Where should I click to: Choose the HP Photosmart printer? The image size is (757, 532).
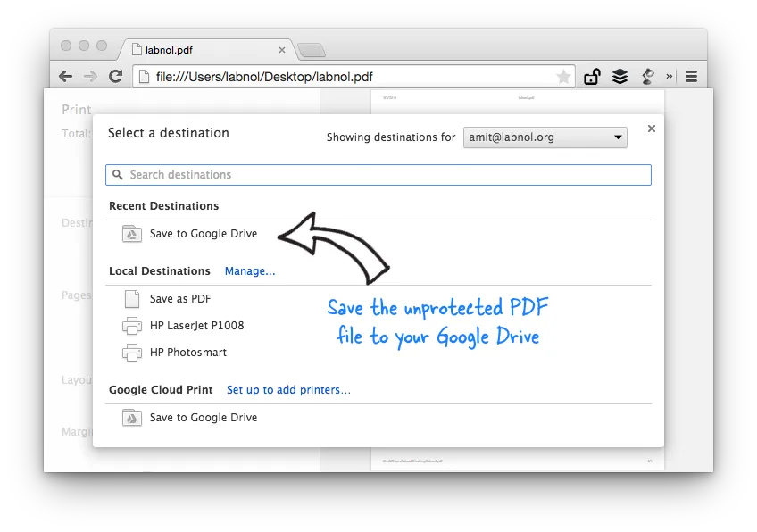[187, 352]
